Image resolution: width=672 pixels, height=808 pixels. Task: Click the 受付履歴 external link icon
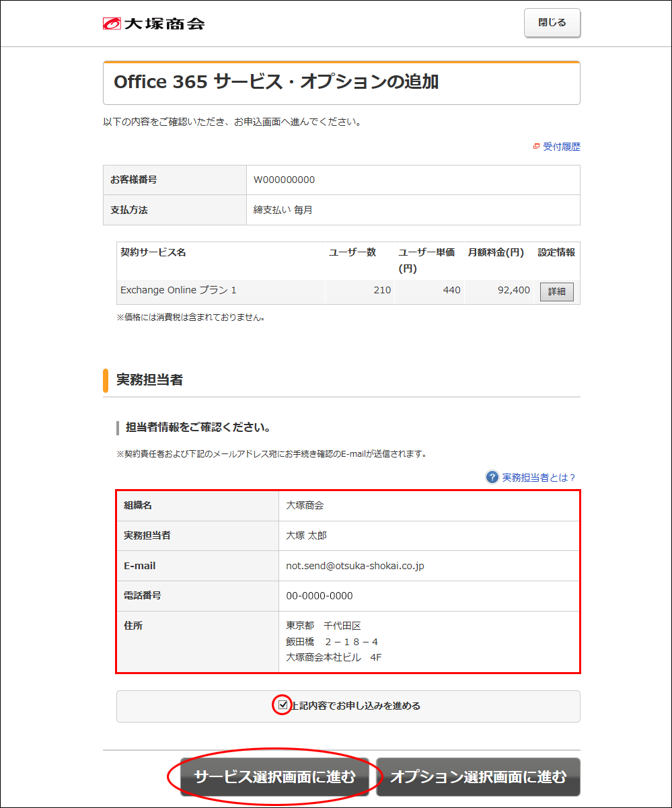coord(536,147)
